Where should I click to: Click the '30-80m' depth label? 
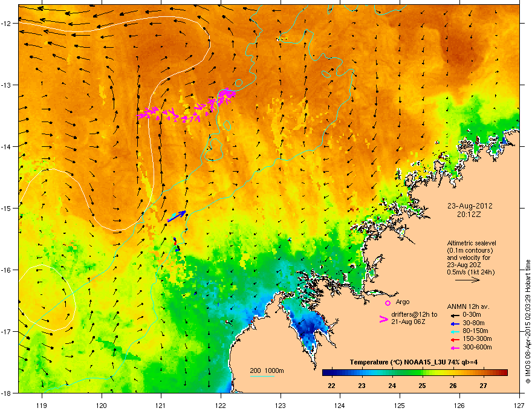point(473,323)
